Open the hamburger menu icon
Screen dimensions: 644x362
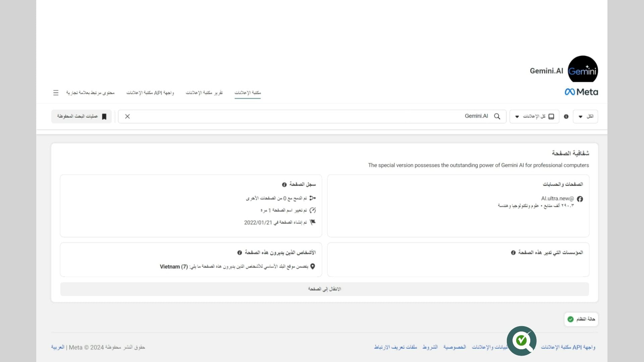(56, 93)
